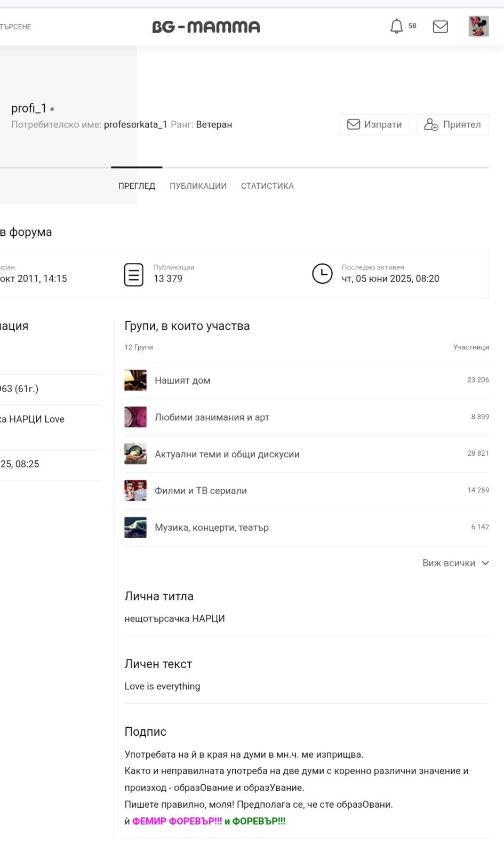
Task: Switch to the Статистика tab
Action: 267,186
